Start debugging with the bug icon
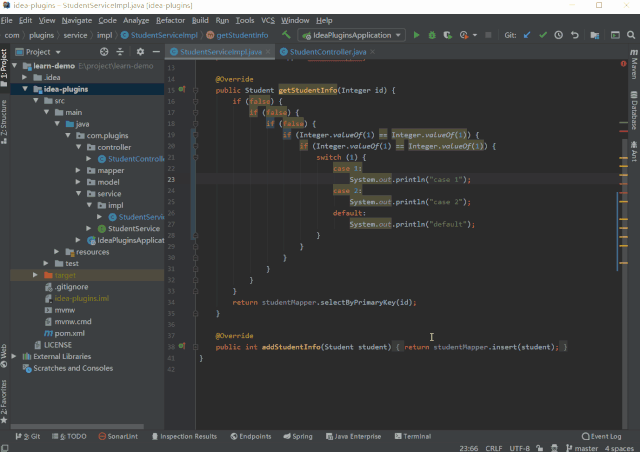This screenshot has height=452, width=640. [x=431, y=35]
